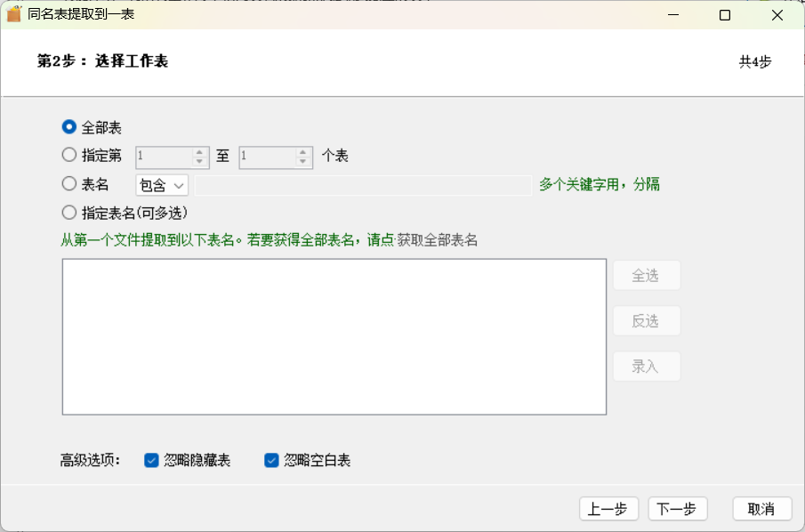
Task: Open the 包含 dropdown
Action: coord(162,185)
